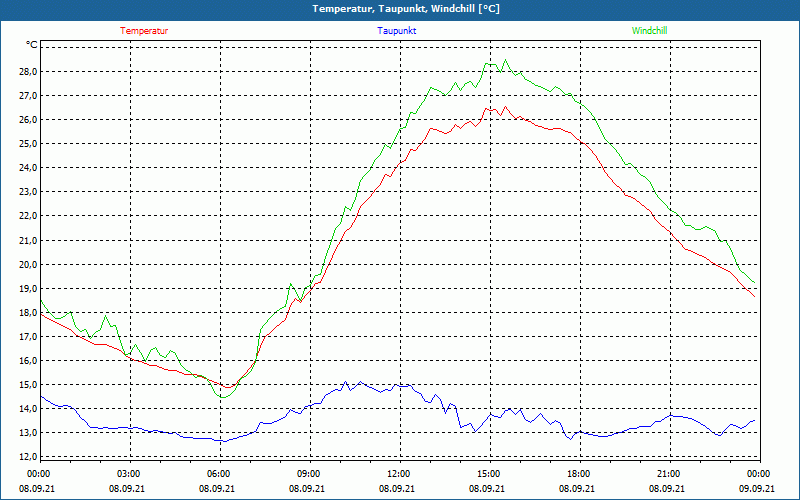Click the 24,0 y-axis tick label
Viewport: 800px width, 500px height.
[x=26, y=168]
